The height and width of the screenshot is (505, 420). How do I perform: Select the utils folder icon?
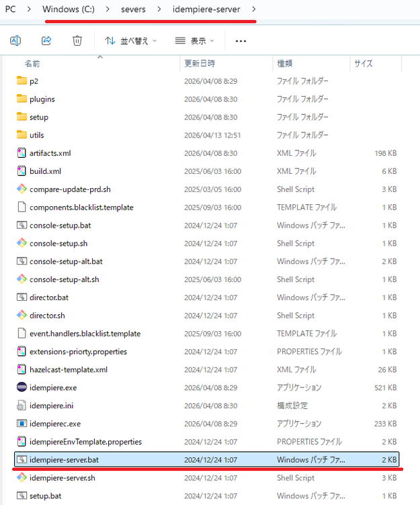(22, 134)
